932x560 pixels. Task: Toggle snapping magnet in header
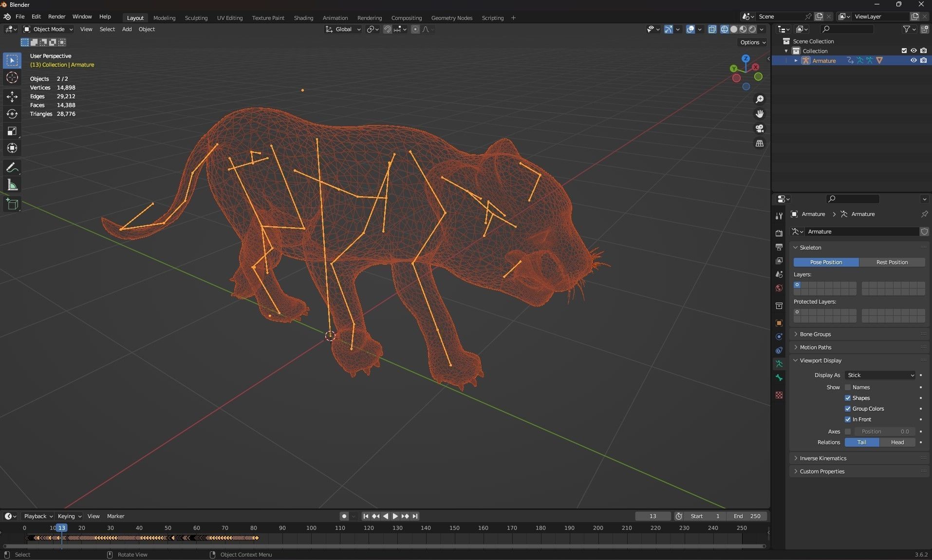pyautogui.click(x=388, y=29)
